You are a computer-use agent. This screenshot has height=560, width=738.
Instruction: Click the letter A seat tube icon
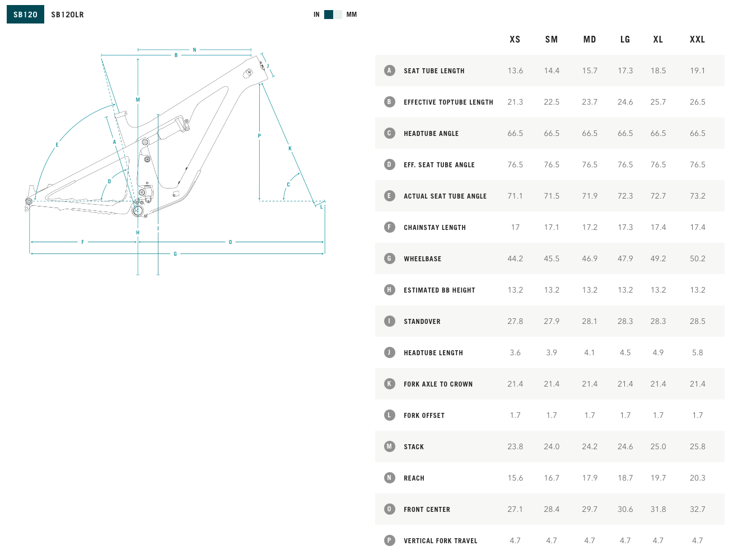[x=389, y=70]
